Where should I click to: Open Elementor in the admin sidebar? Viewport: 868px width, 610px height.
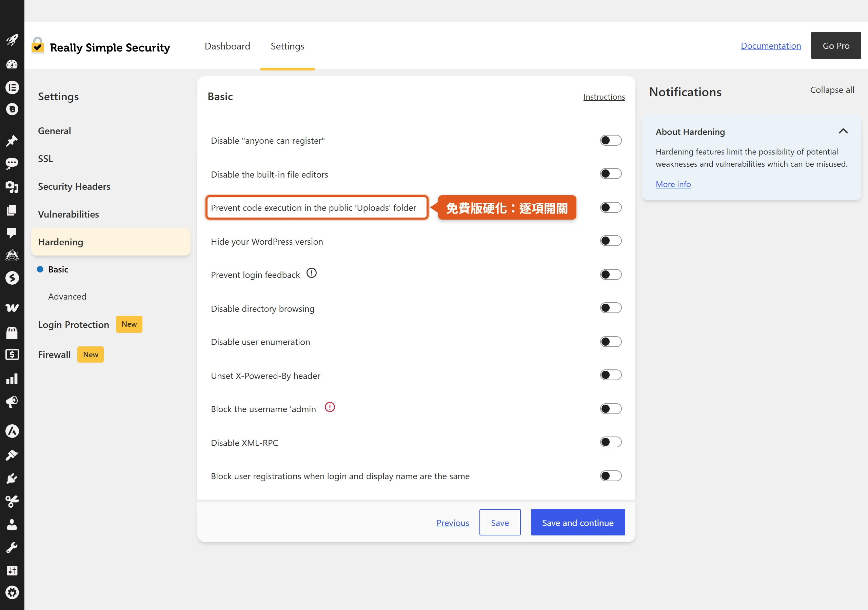click(x=12, y=87)
